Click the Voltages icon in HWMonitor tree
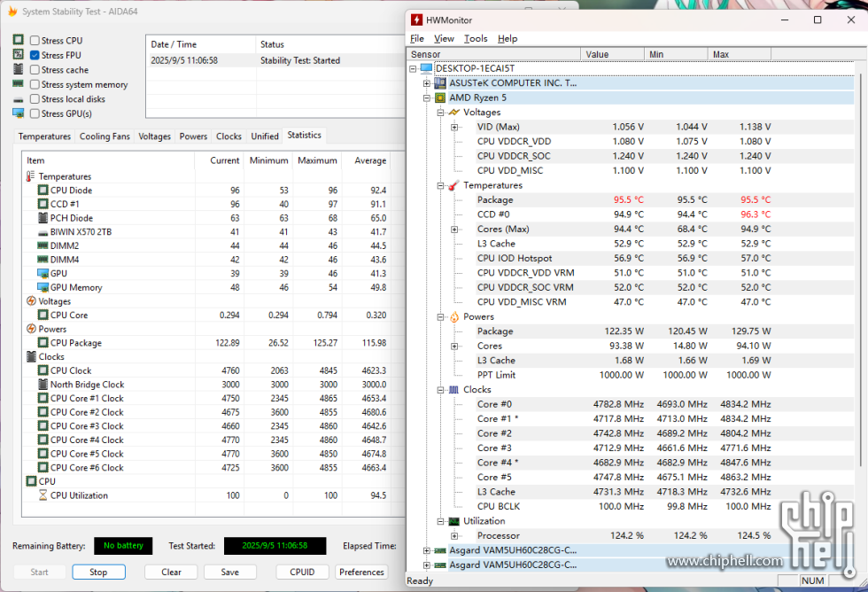The height and width of the screenshot is (592, 868). [x=453, y=113]
